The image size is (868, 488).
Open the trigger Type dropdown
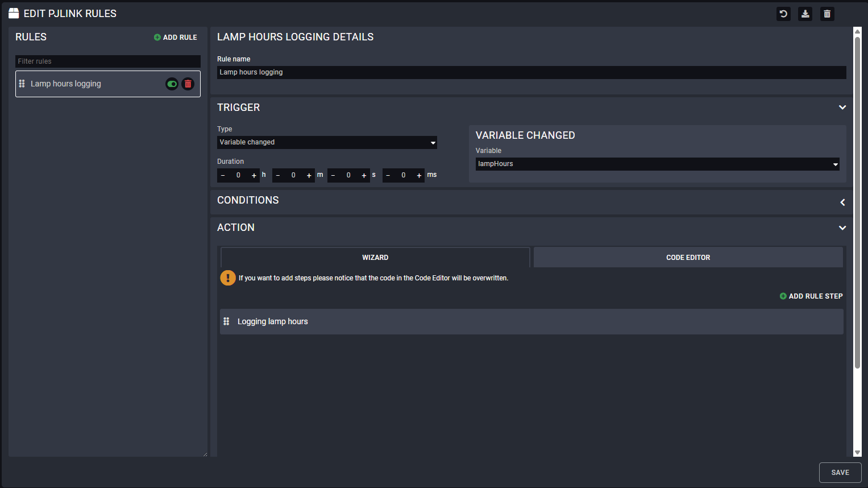[327, 142]
